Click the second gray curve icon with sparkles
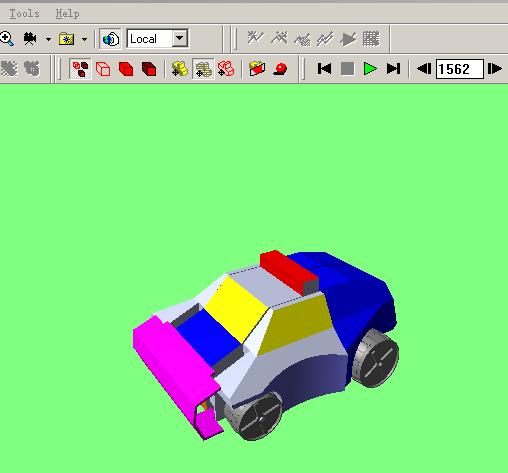Viewport: 508px width, 473px height. coord(279,38)
